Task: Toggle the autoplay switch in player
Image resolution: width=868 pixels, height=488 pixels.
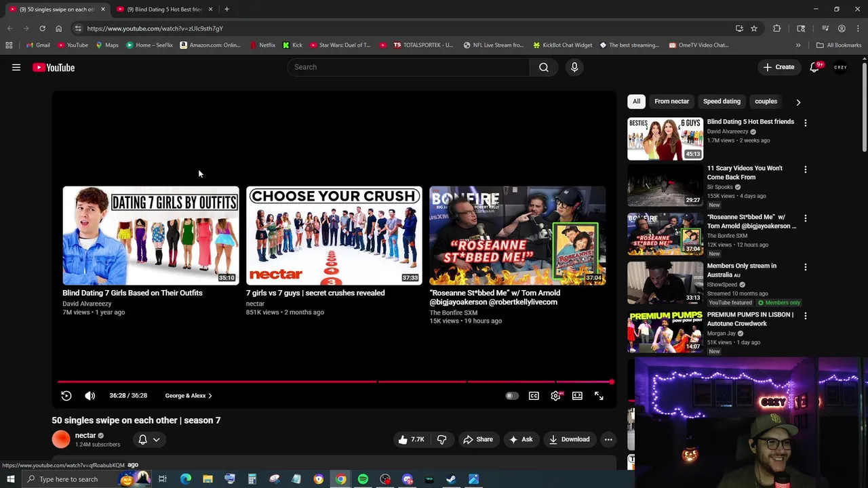Action: coord(512,396)
